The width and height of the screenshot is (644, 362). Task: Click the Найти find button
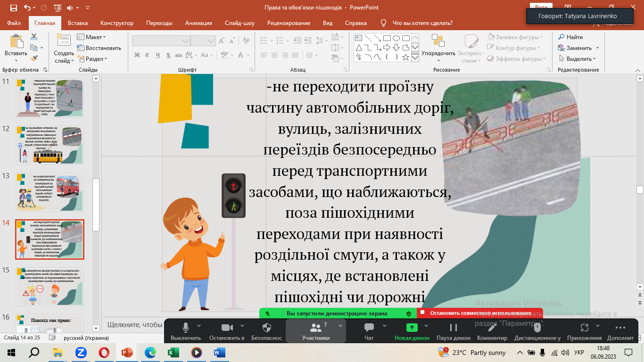pos(570,37)
